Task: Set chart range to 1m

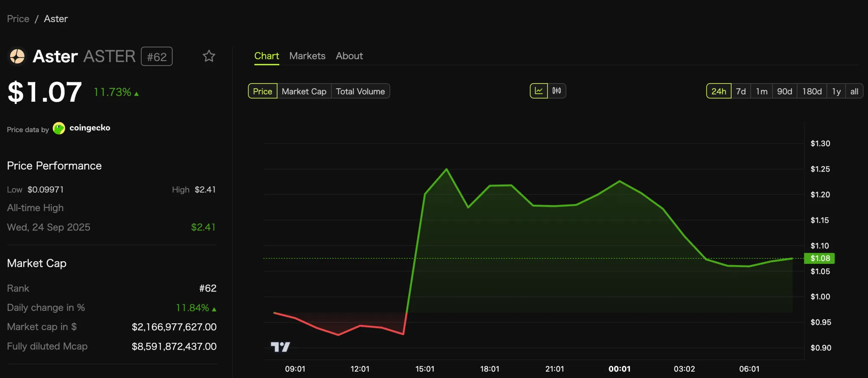Action: click(x=762, y=91)
